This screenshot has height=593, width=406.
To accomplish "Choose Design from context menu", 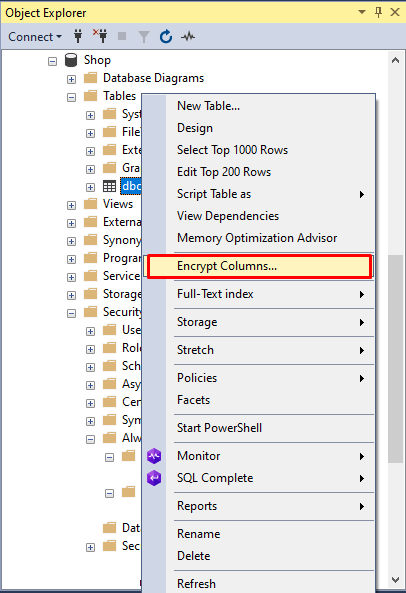I will click(270, 128).
